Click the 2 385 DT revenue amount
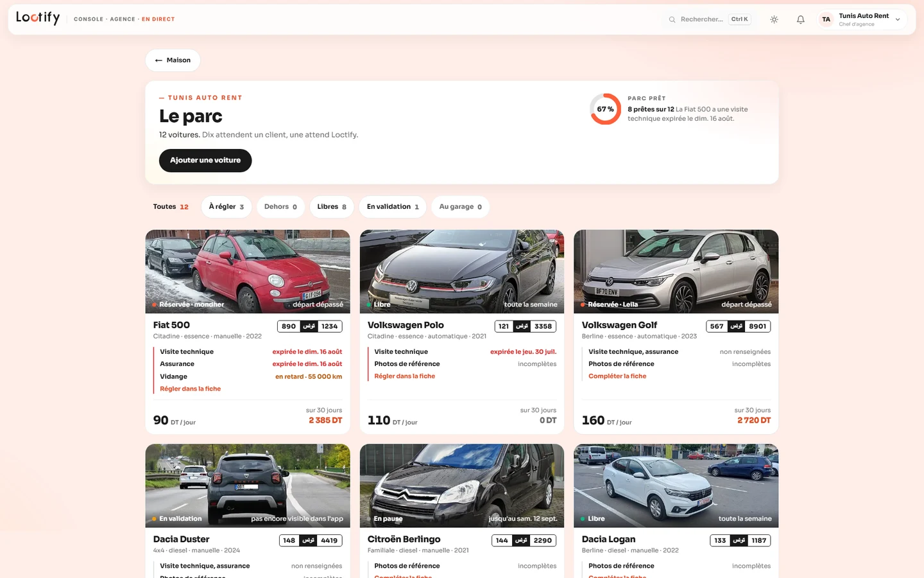Screen dimensions: 924x578 click(x=325, y=421)
